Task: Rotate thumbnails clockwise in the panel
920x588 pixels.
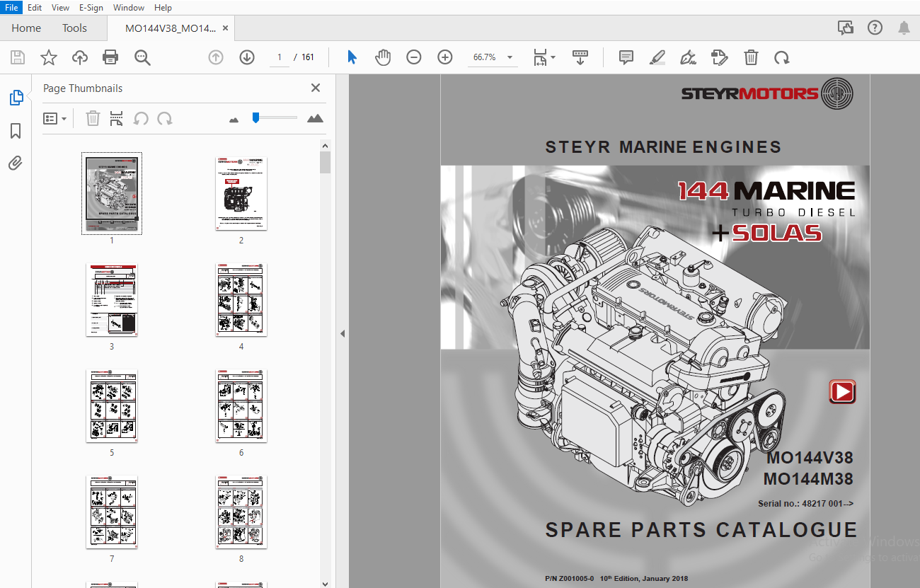Action: [x=165, y=119]
